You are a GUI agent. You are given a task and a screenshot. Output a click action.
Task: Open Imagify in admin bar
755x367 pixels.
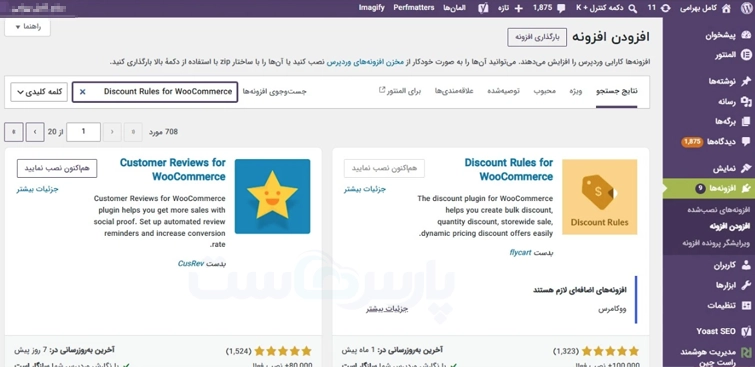click(x=372, y=8)
